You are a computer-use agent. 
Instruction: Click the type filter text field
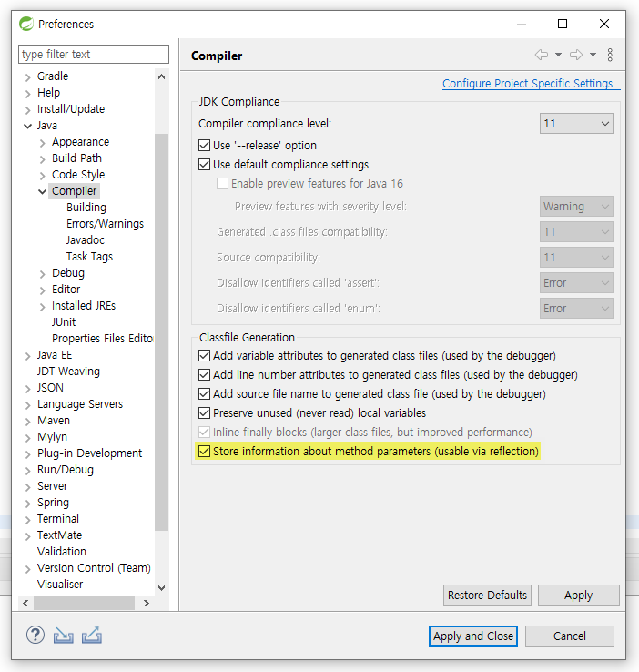click(x=94, y=54)
